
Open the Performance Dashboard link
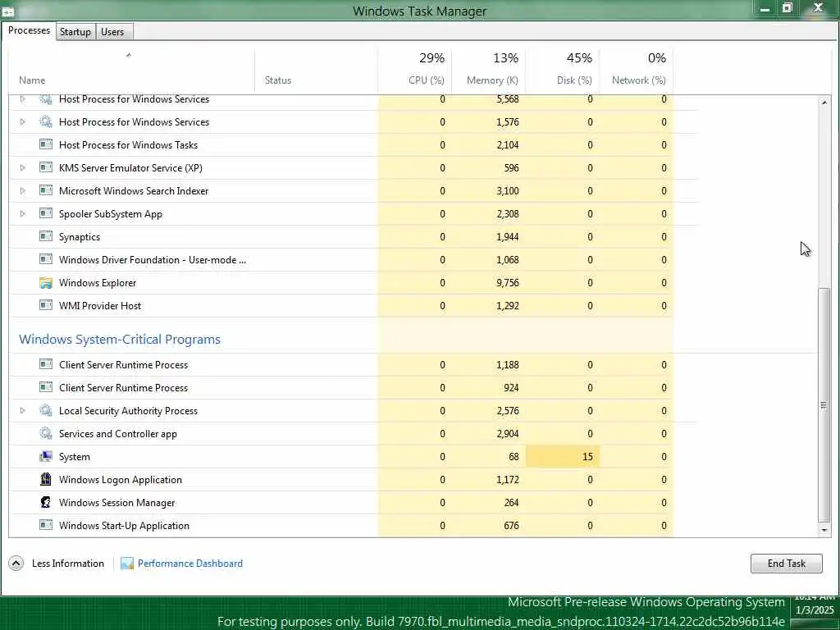point(190,563)
